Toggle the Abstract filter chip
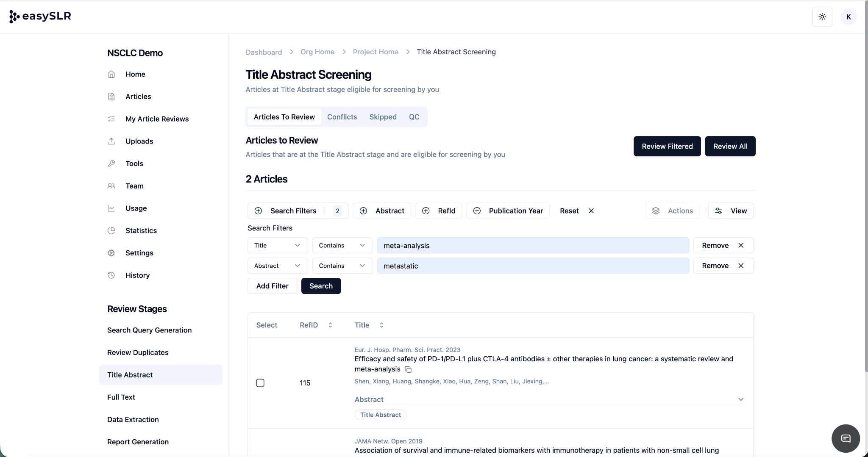Viewport: 868px width, 457px height. pyautogui.click(x=381, y=211)
